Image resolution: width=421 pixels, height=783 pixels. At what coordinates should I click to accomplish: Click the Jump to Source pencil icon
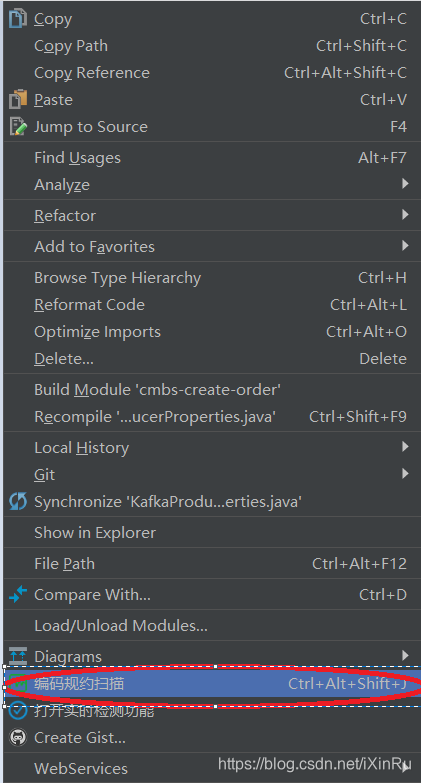pyautogui.click(x=18, y=126)
